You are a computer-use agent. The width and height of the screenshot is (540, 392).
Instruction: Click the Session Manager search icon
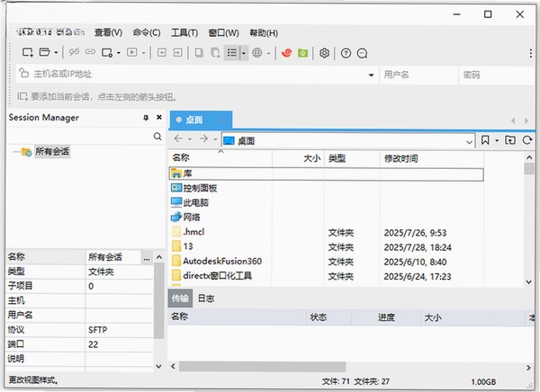[x=157, y=137]
